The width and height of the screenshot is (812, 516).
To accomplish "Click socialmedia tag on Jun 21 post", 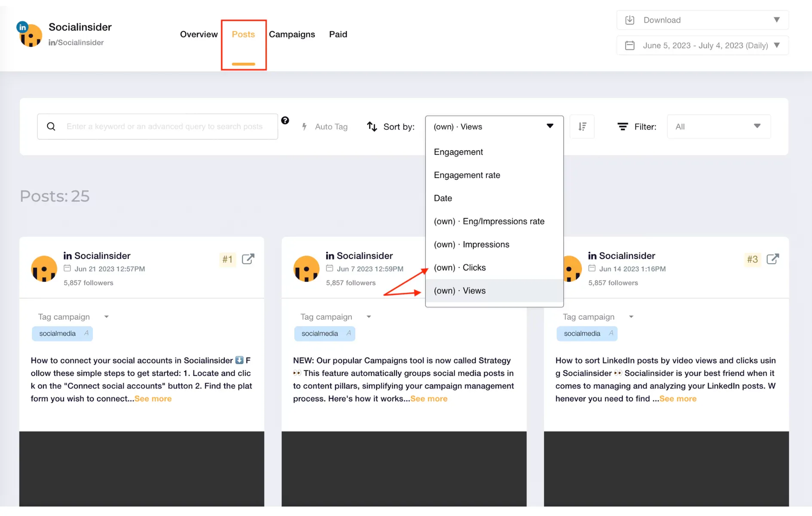I will click(x=62, y=334).
